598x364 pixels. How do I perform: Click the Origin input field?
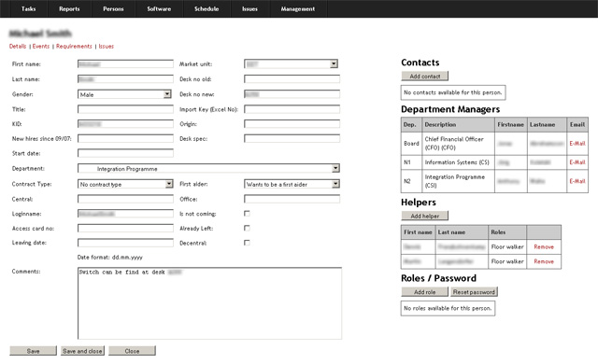click(x=292, y=124)
